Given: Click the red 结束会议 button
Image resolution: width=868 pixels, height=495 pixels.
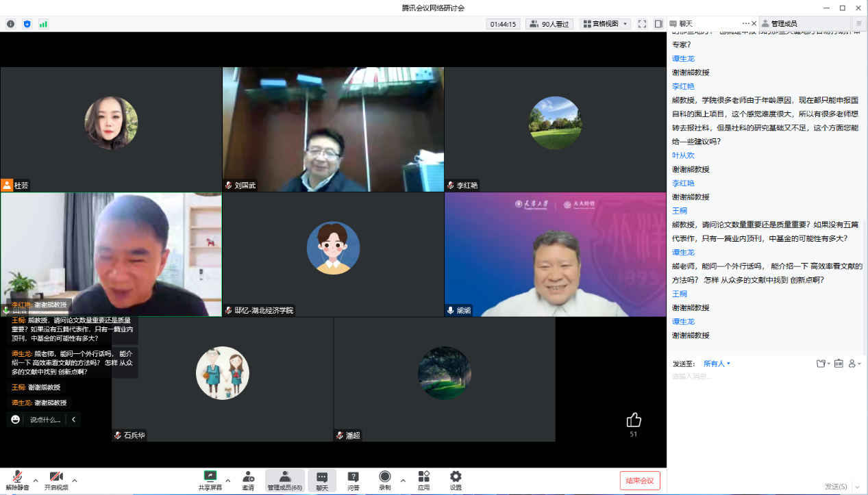Looking at the screenshot, I should 640,481.
